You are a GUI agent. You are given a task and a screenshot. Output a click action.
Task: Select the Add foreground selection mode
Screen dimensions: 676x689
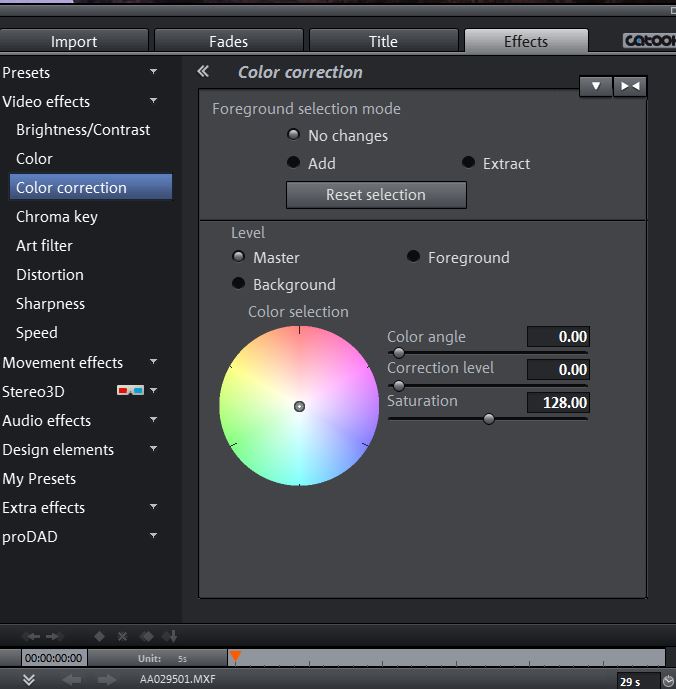coord(294,163)
